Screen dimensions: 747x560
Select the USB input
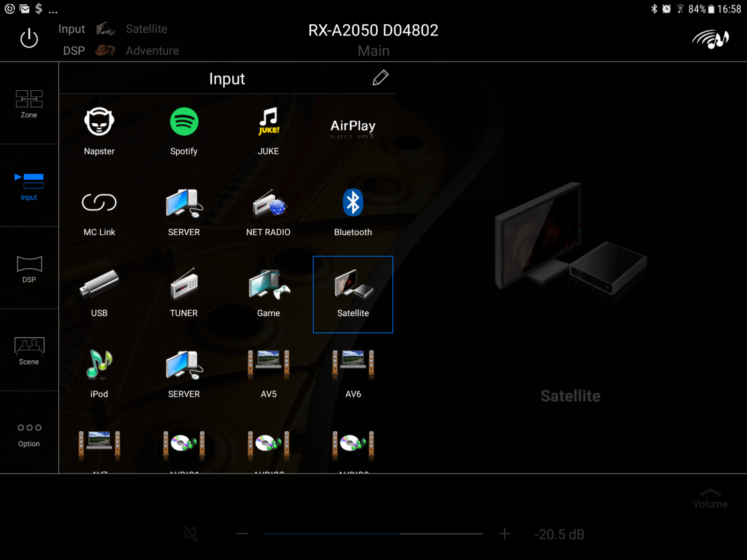tap(100, 294)
